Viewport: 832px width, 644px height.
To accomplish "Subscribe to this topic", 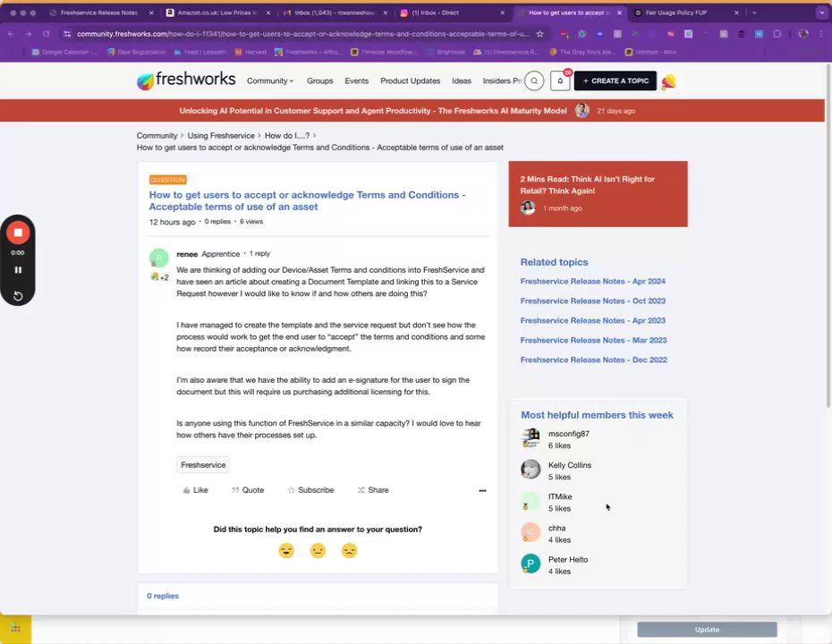I will click(311, 490).
